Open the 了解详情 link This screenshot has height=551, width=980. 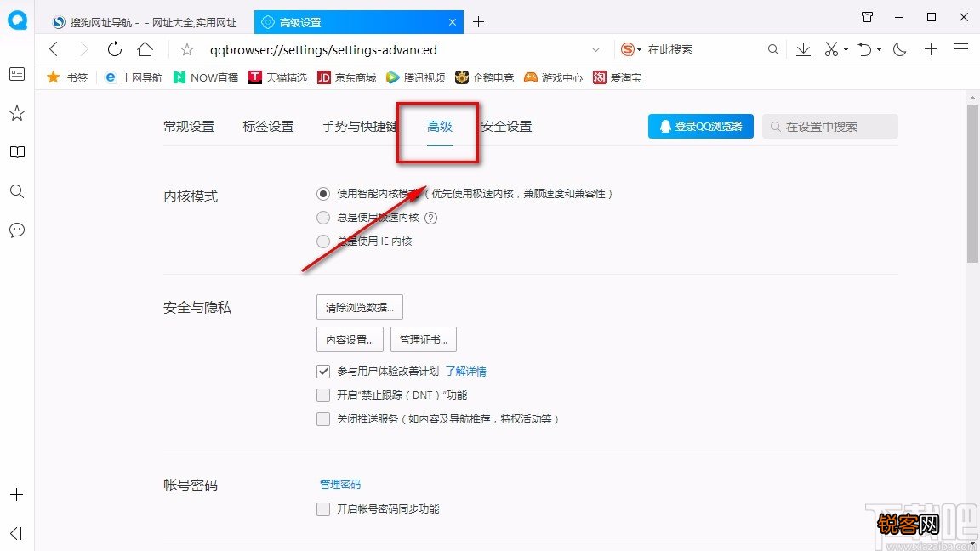[465, 371]
